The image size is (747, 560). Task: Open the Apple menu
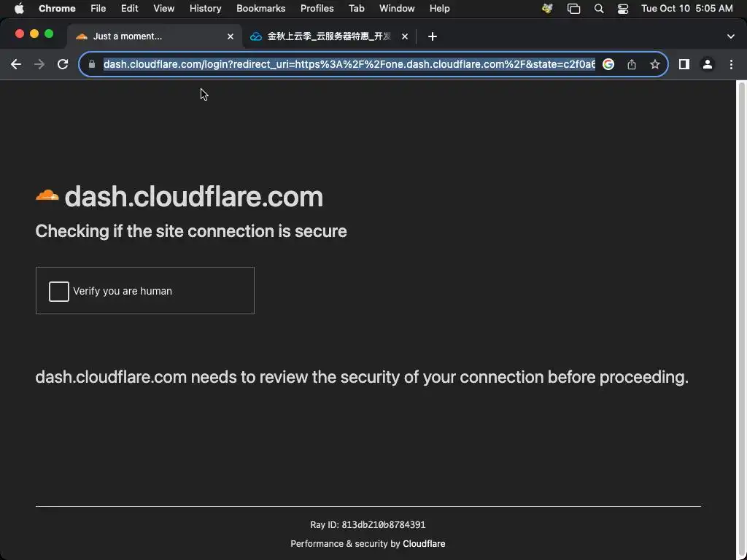(x=19, y=9)
